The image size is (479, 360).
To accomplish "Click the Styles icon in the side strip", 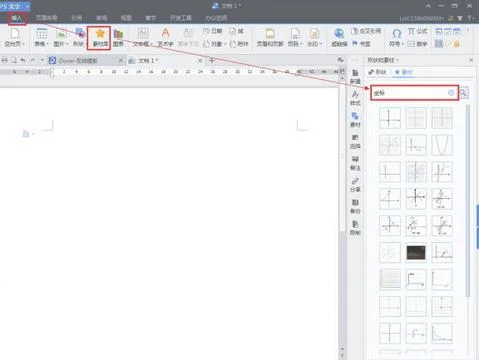I will click(x=355, y=98).
